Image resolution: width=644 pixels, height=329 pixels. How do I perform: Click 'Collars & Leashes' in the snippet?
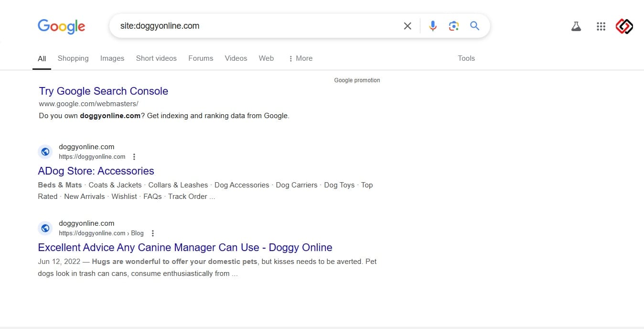pos(178,185)
